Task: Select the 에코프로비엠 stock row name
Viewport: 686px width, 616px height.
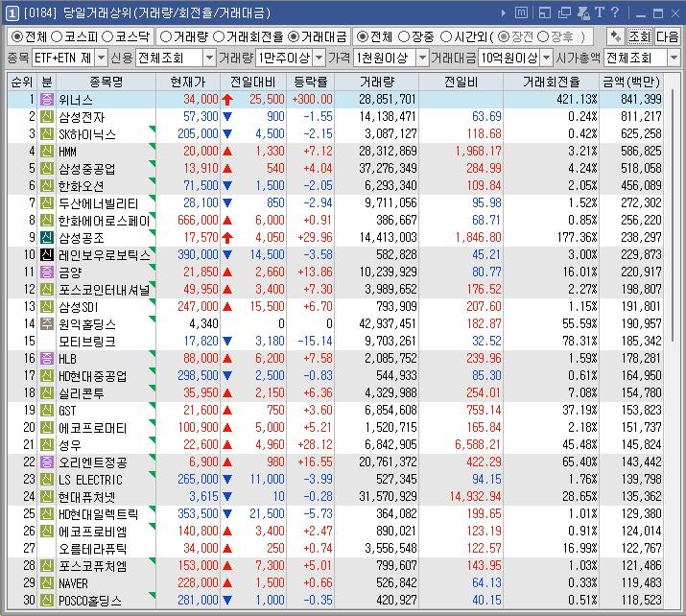Action: point(93,532)
